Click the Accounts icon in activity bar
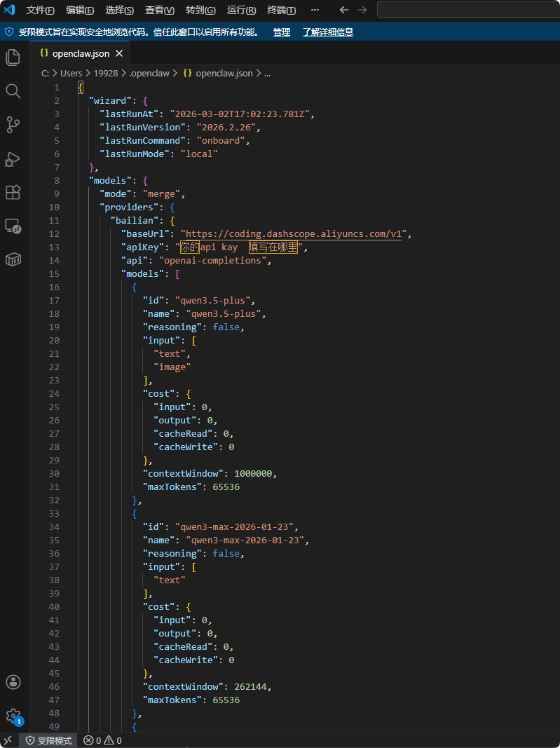 point(13,682)
